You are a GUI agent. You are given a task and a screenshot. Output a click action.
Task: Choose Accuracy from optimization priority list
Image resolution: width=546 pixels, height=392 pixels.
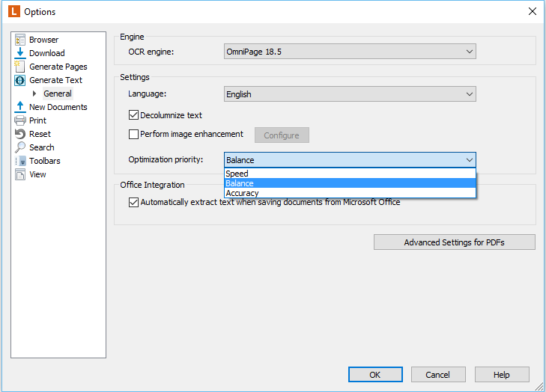coord(350,193)
